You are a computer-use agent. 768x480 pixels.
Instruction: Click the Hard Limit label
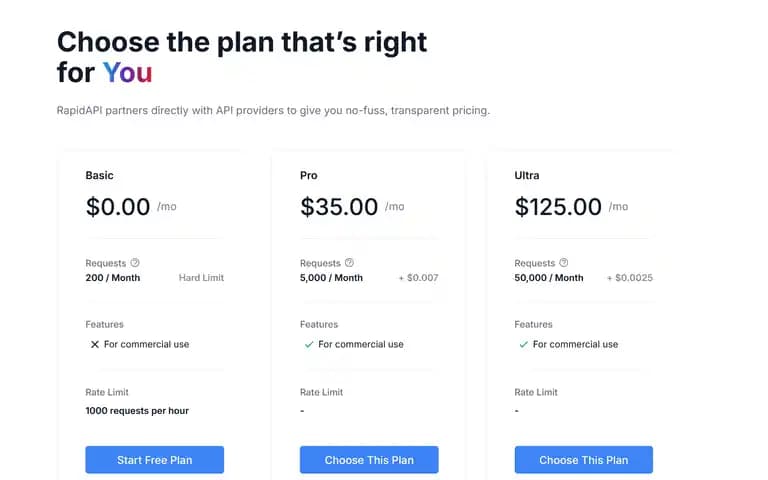(x=201, y=278)
